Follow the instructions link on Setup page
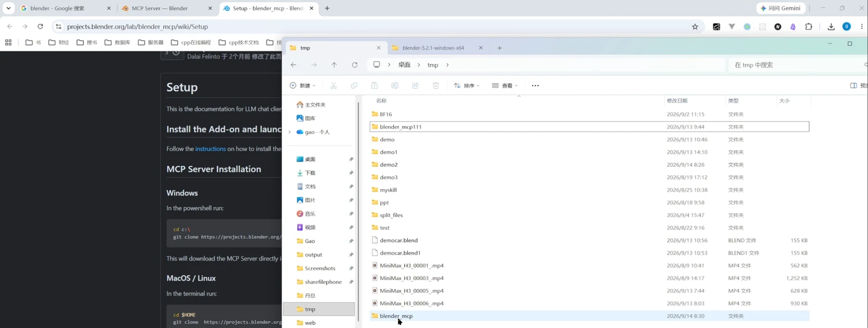 coord(210,149)
